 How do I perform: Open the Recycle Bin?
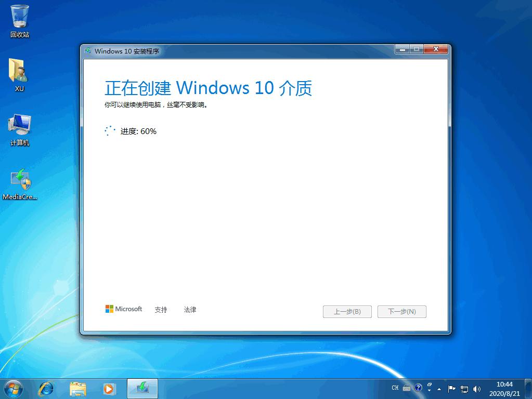coord(19,18)
